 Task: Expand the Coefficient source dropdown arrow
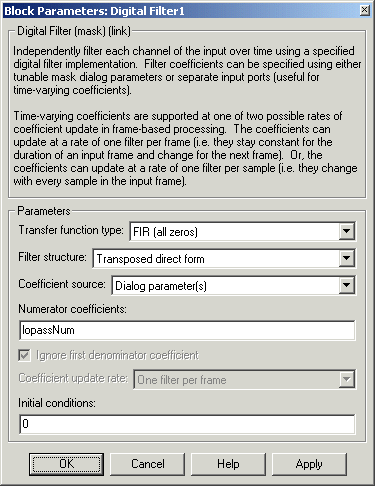pyautogui.click(x=346, y=285)
